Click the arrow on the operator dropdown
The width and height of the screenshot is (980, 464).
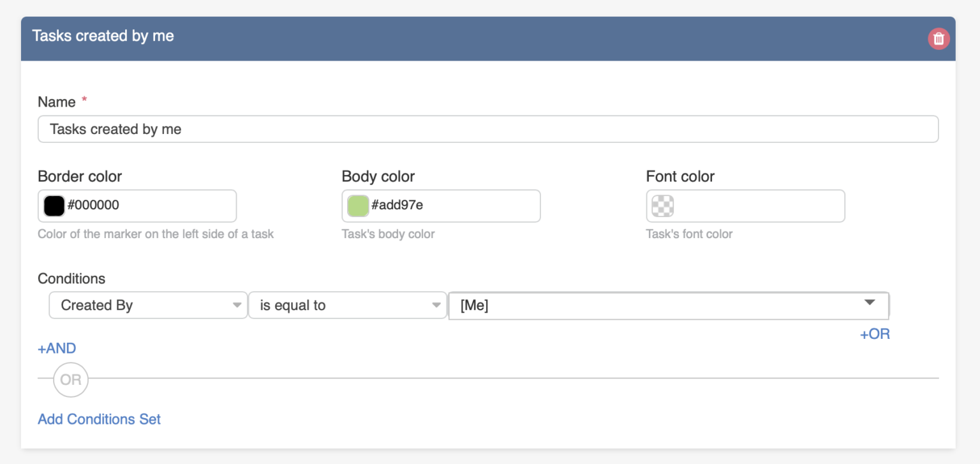pos(436,305)
